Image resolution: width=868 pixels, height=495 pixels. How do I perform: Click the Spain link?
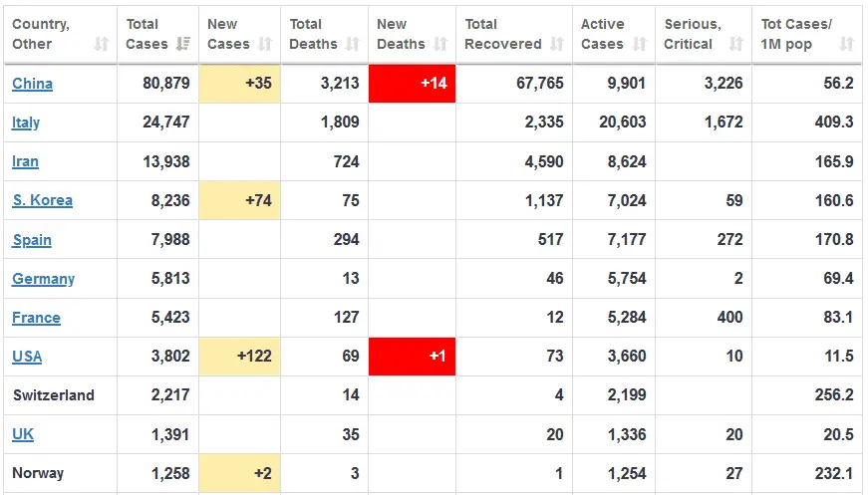click(32, 240)
